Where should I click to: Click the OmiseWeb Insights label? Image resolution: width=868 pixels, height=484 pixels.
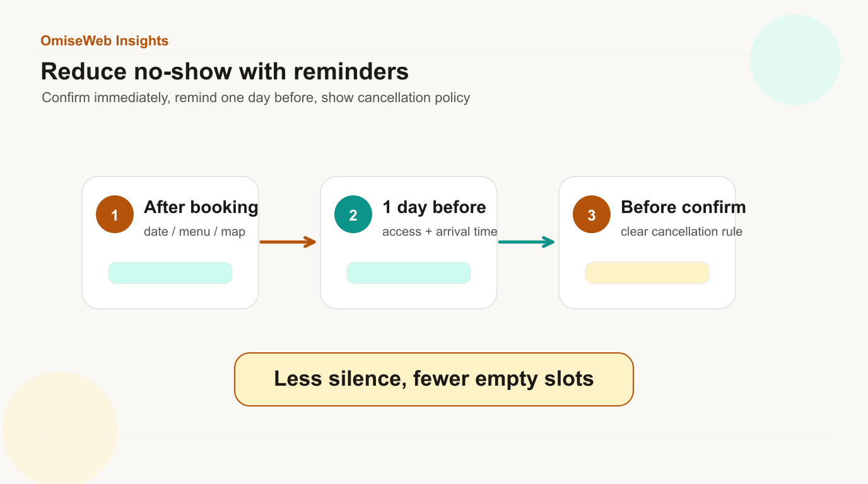point(105,41)
